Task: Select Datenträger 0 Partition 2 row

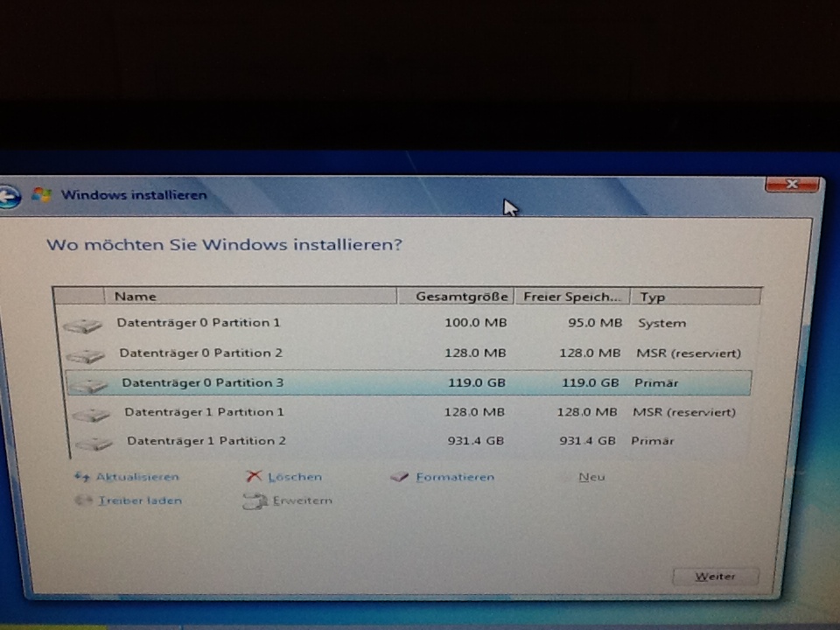Action: (x=407, y=353)
